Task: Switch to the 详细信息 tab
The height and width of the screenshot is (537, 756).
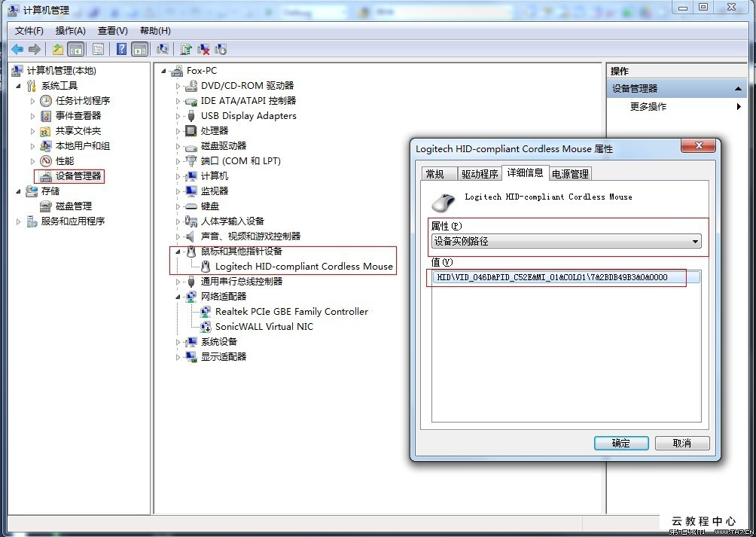Action: pyautogui.click(x=525, y=172)
